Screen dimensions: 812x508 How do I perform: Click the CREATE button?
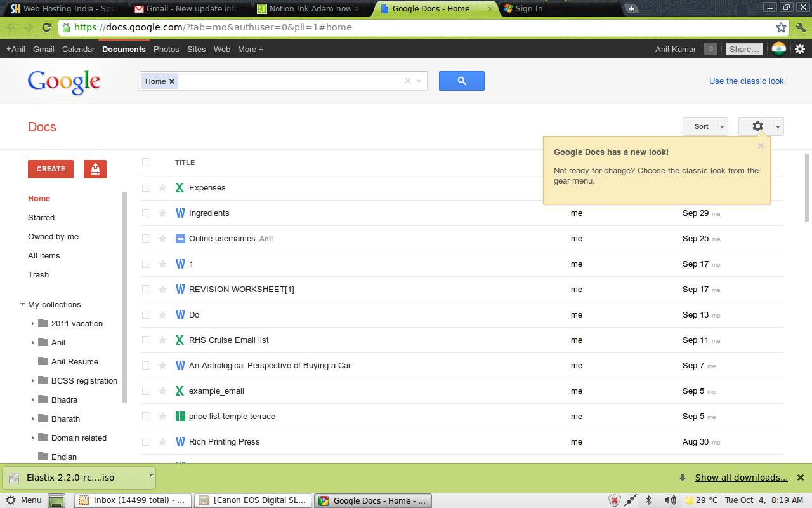tap(50, 169)
